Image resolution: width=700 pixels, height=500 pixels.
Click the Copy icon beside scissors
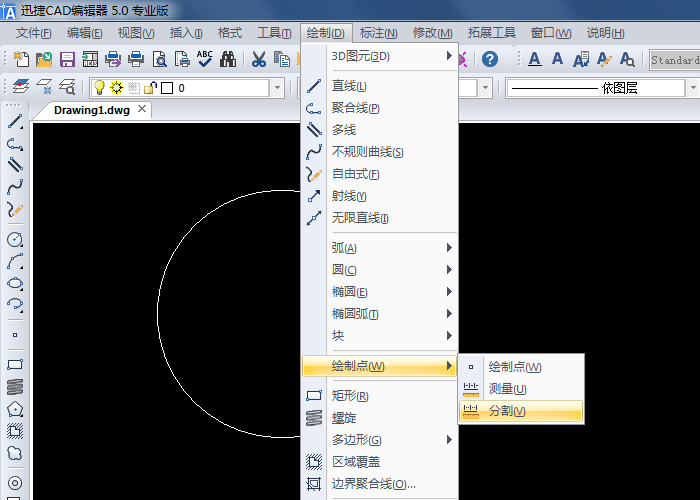282,59
